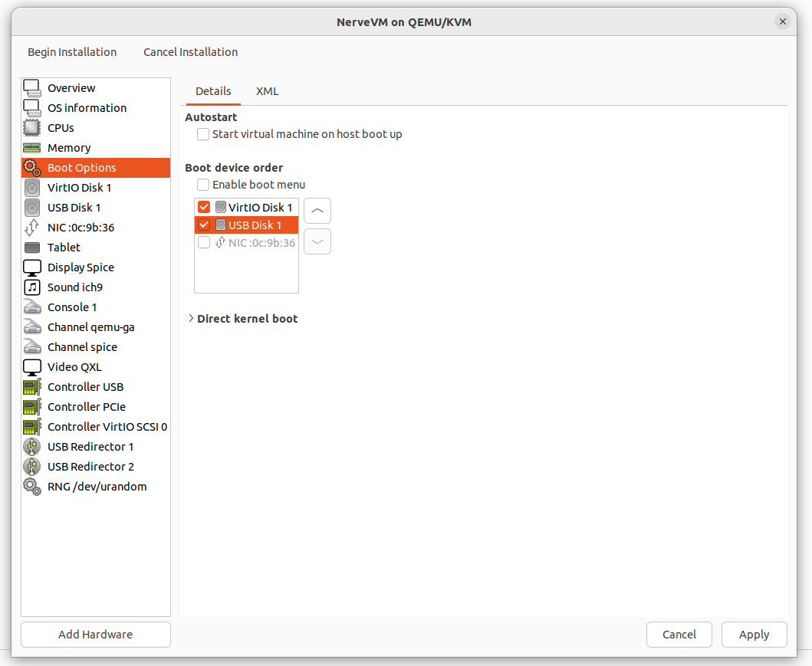Click the Memory RAM stick icon
This screenshot has width=812, height=666.
(x=31, y=148)
